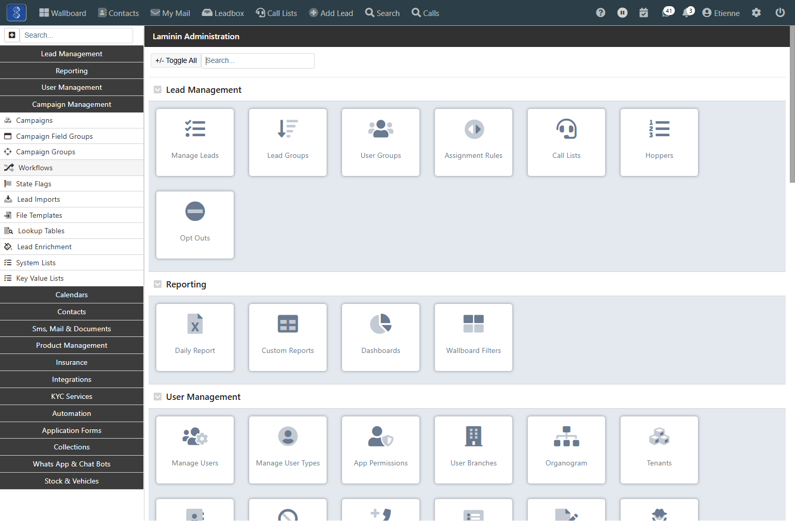Open the Manage Leads tile

(195, 142)
